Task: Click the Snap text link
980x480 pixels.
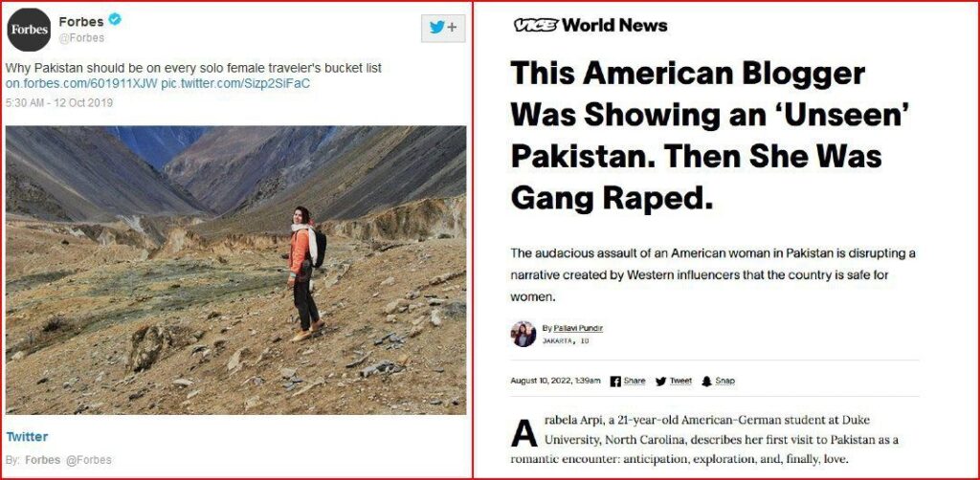Action: [725, 381]
